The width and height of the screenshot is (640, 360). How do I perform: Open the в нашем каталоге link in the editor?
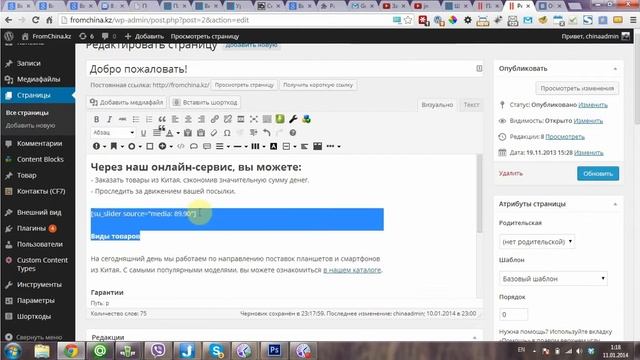tap(352, 270)
